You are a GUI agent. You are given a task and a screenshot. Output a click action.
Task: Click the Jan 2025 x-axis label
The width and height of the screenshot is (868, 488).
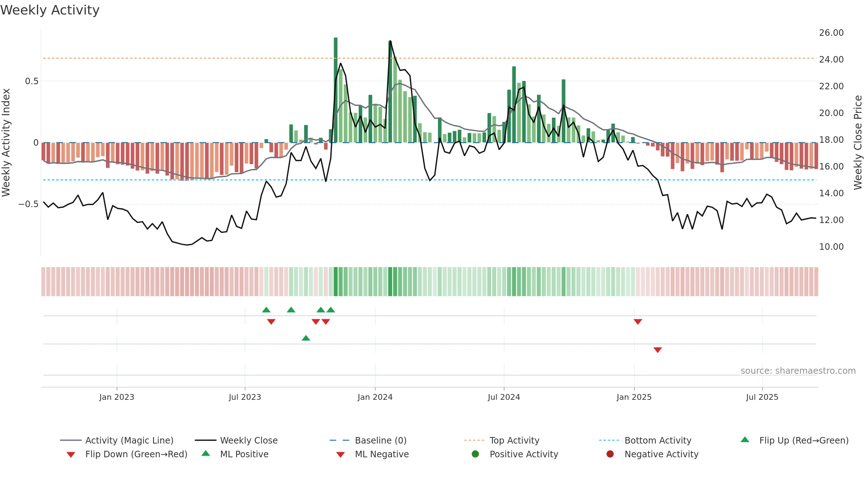point(634,397)
